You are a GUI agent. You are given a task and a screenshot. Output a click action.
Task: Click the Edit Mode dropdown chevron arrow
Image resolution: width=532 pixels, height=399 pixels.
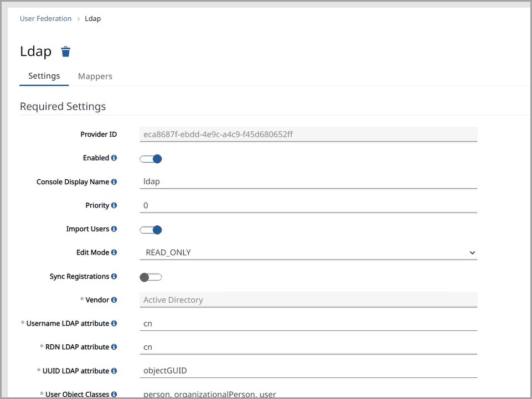coord(472,253)
